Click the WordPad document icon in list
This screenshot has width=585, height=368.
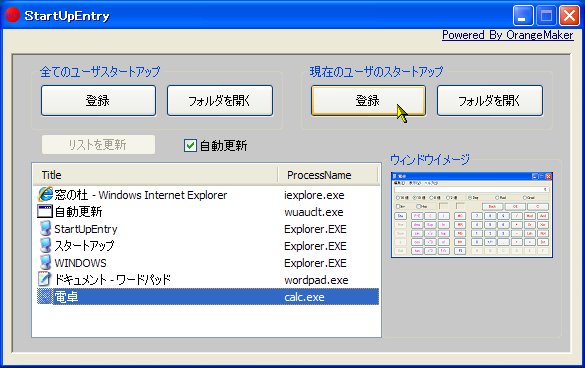pos(45,279)
